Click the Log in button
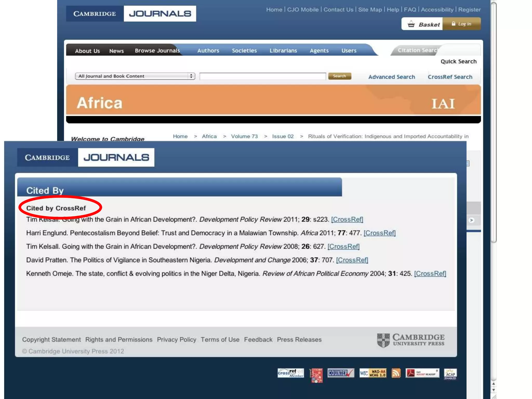The image size is (532, 399). [x=462, y=24]
